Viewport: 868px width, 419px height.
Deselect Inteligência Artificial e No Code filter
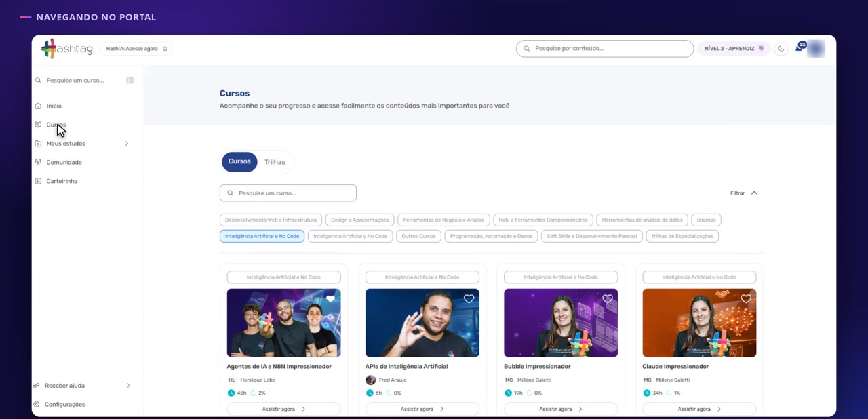(262, 236)
